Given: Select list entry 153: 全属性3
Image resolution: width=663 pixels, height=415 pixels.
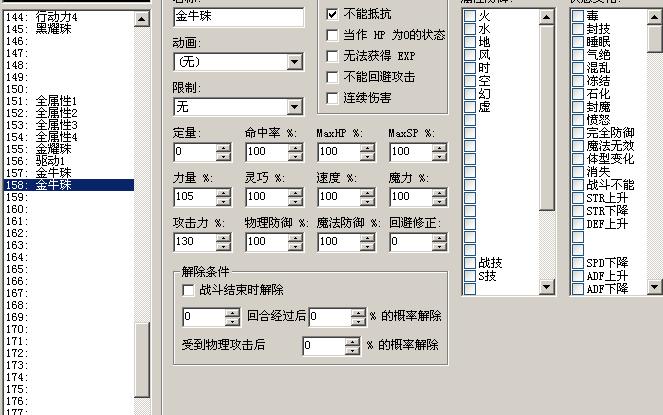Looking at the screenshot, I should click(69, 125).
